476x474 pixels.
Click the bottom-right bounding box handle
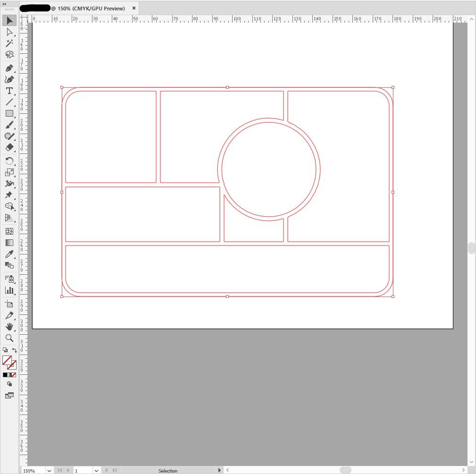click(393, 296)
